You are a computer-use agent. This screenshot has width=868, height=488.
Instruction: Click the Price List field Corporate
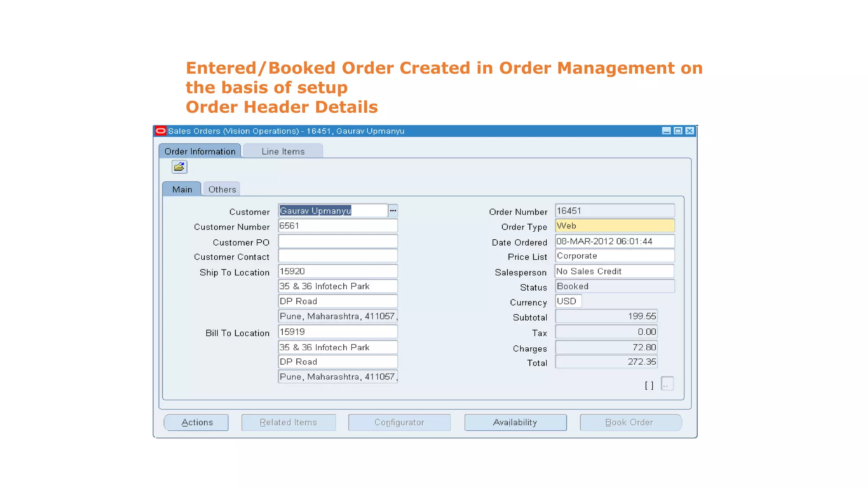point(615,256)
